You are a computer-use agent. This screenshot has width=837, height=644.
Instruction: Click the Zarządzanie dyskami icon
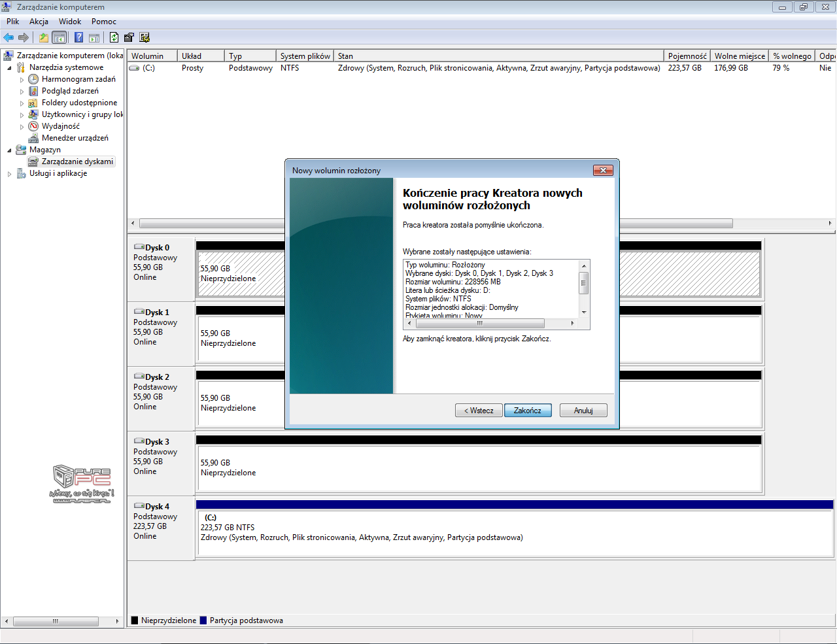(x=33, y=161)
